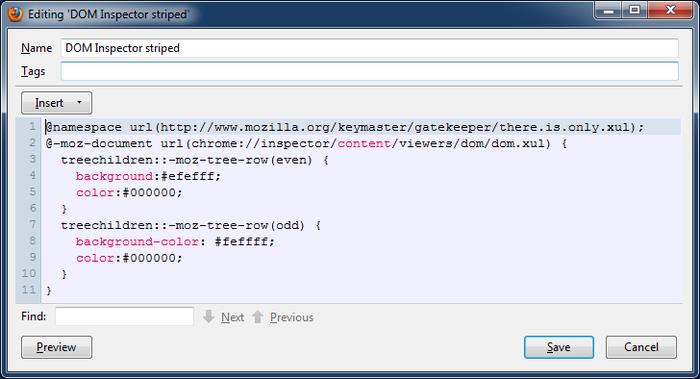The width and height of the screenshot is (700, 379).
Task: Click the Firefox icon in the title bar
Action: point(15,14)
